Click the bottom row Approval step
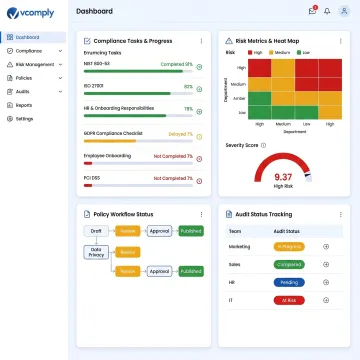 (x=159, y=271)
